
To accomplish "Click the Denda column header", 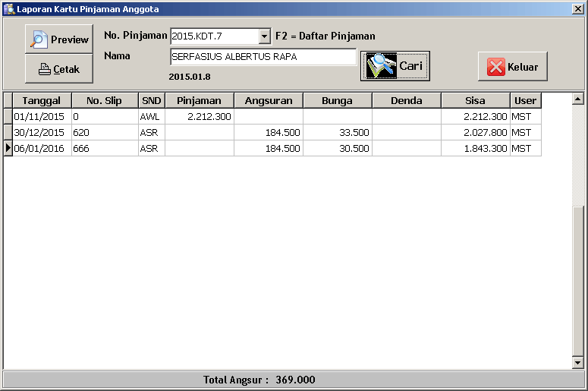I will [x=407, y=100].
